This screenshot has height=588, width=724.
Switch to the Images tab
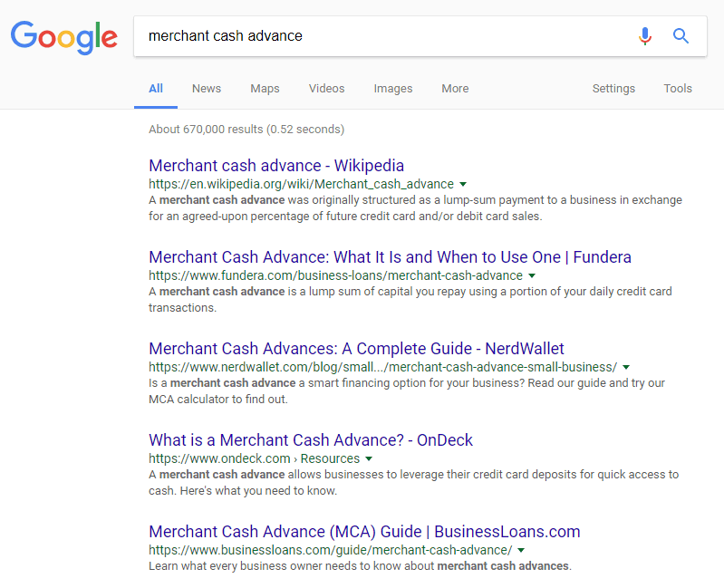[x=393, y=89]
